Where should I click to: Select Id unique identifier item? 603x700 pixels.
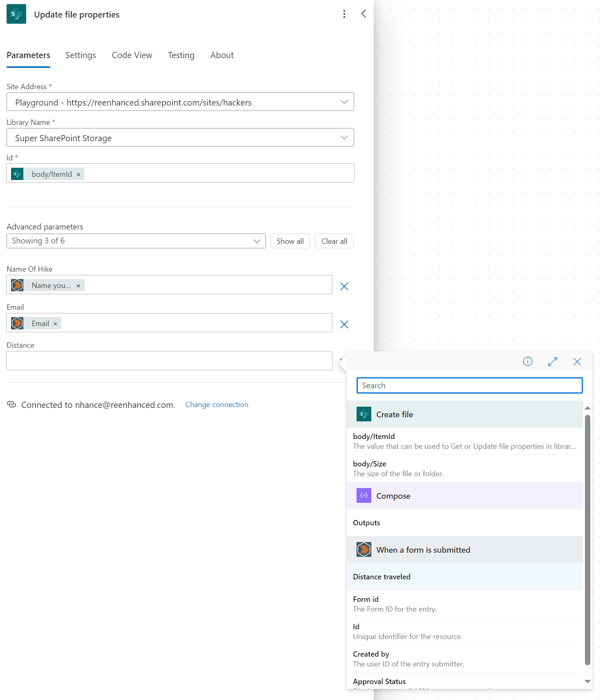click(465, 631)
